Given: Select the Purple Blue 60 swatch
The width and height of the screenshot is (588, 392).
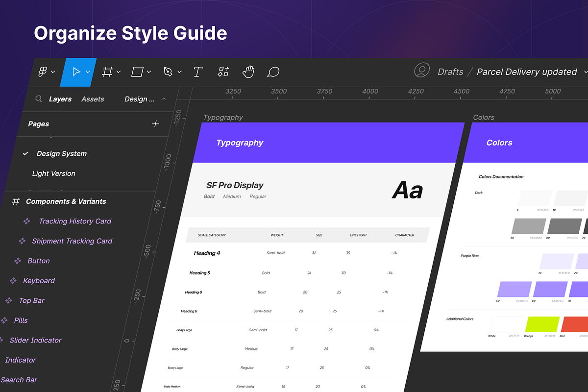Looking at the screenshot, I should click(550, 289).
